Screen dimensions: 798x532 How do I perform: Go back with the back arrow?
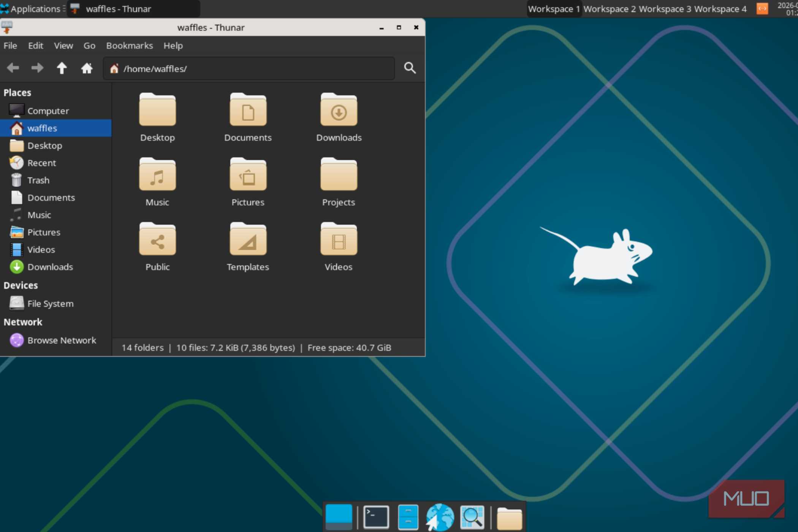click(x=13, y=68)
